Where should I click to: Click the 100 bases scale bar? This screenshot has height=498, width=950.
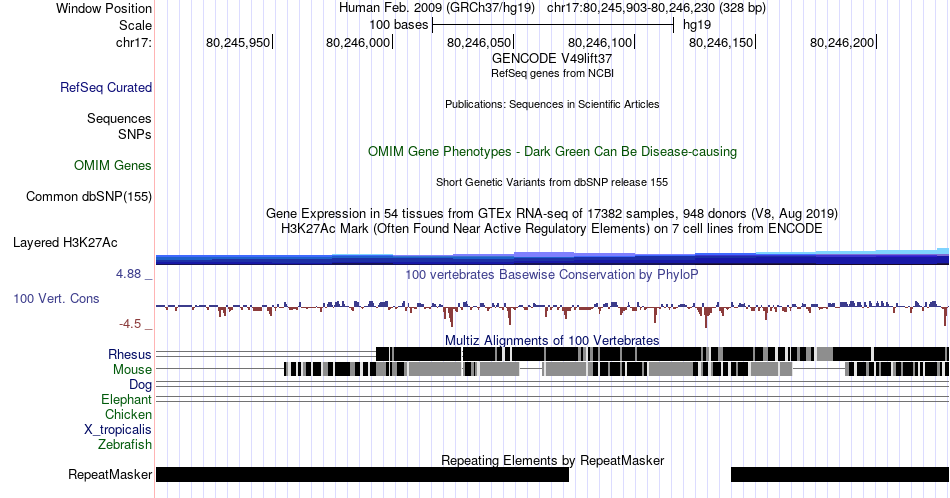point(553,25)
